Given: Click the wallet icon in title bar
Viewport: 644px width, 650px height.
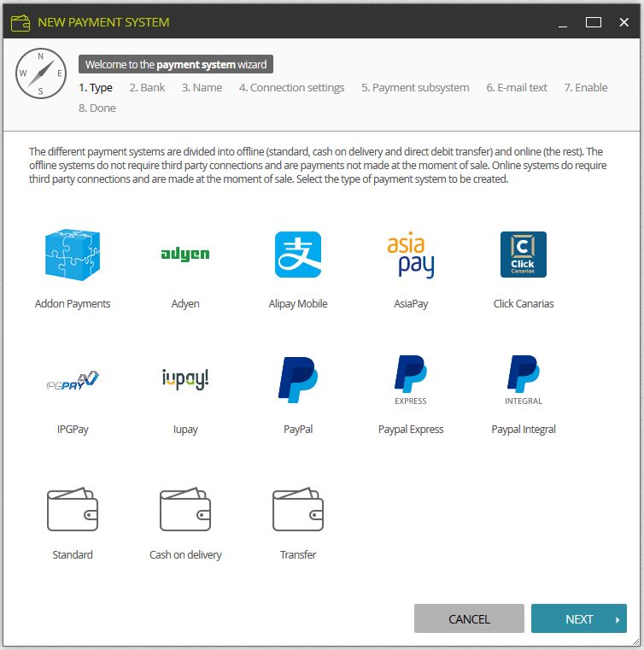Looking at the screenshot, I should click(x=20, y=23).
